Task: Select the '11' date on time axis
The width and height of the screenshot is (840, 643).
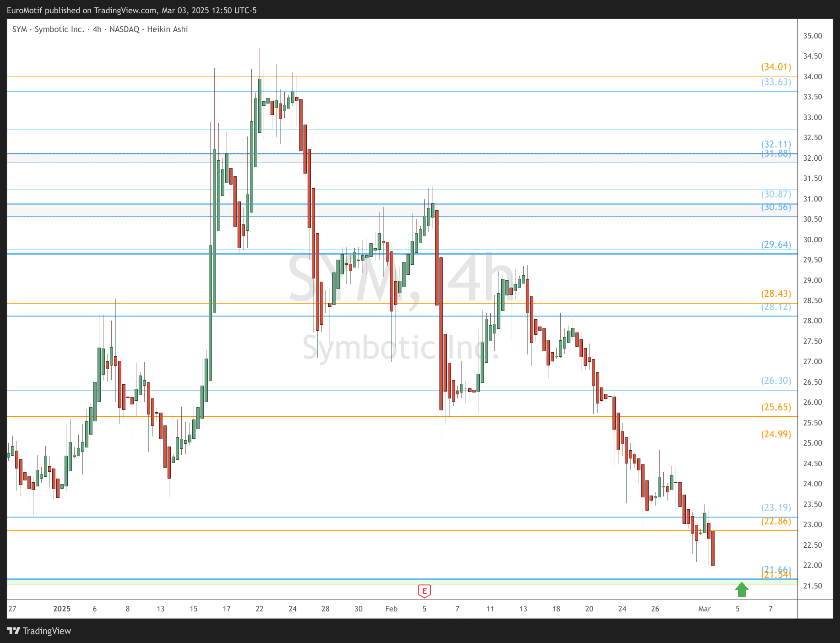Action: (x=490, y=609)
